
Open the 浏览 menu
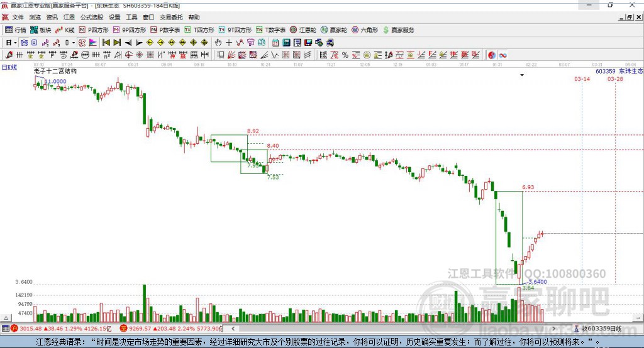pos(35,17)
